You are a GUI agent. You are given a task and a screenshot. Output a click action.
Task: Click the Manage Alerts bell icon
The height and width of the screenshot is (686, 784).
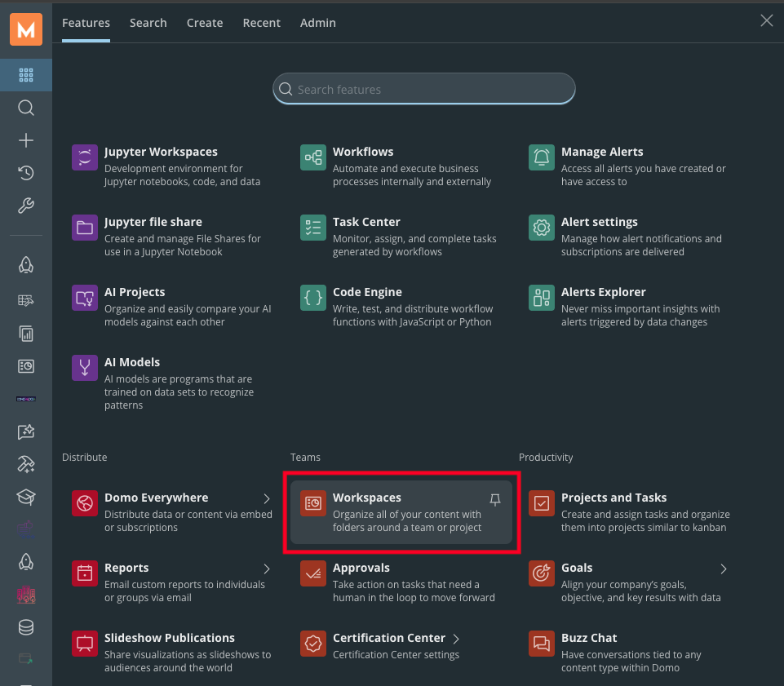[542, 157]
